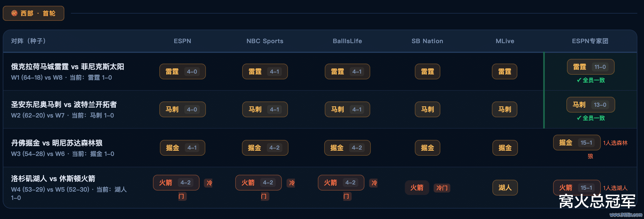Click the 洛杉矶湖人 vs 休斯顿火箭 matchup title
This screenshot has width=644, height=219.
53,179
